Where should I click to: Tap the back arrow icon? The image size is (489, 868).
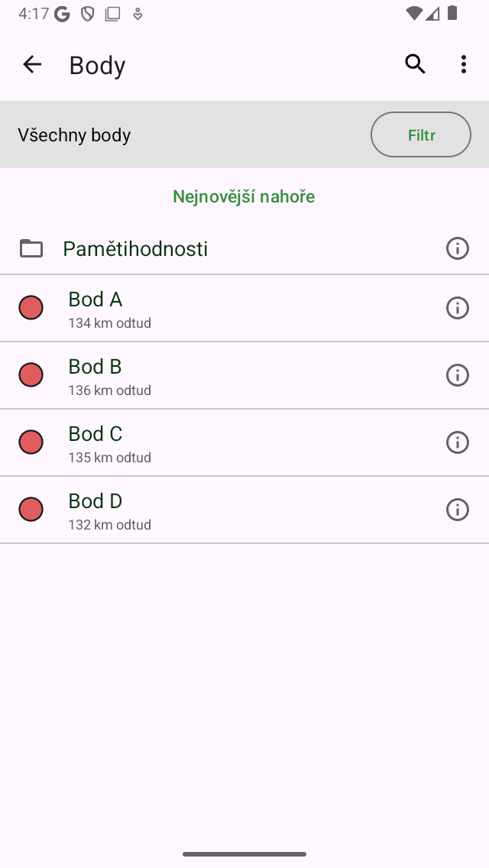32,65
